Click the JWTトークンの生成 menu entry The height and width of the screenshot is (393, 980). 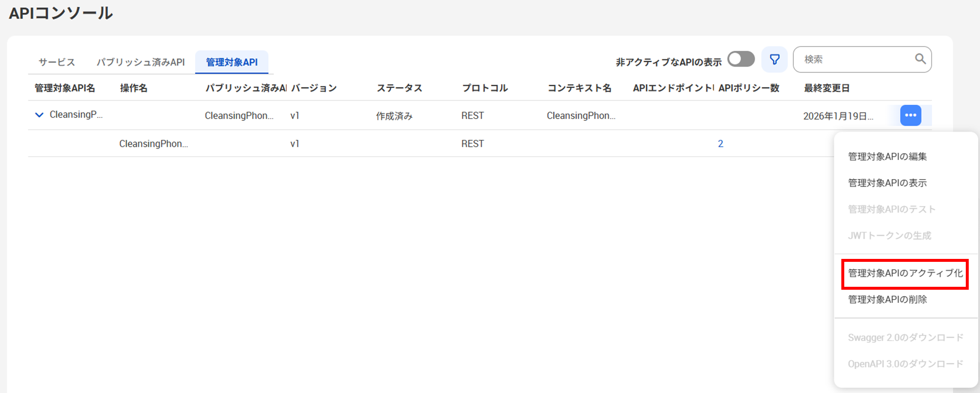[889, 236]
